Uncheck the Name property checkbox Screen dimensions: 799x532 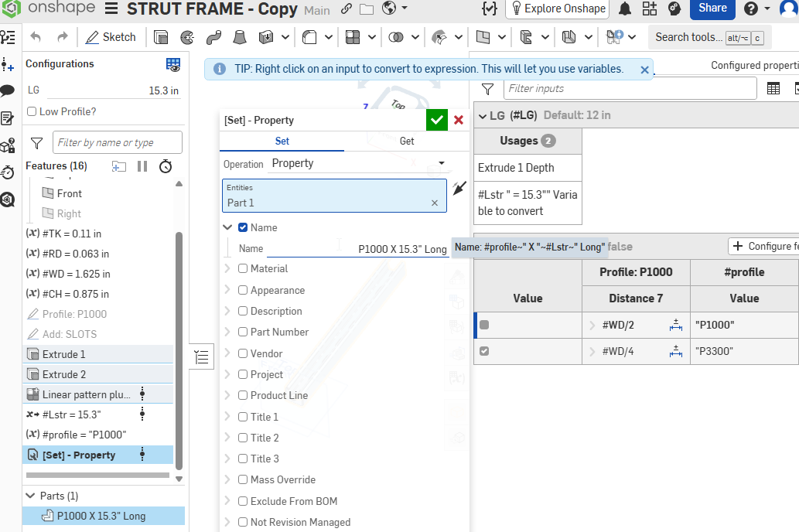(x=243, y=227)
